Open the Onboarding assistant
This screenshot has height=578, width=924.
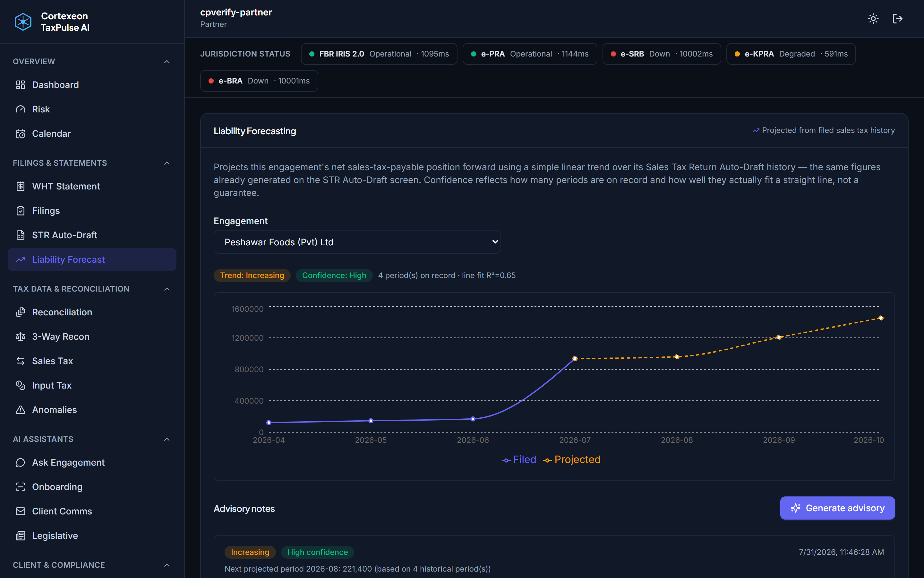[92, 487]
